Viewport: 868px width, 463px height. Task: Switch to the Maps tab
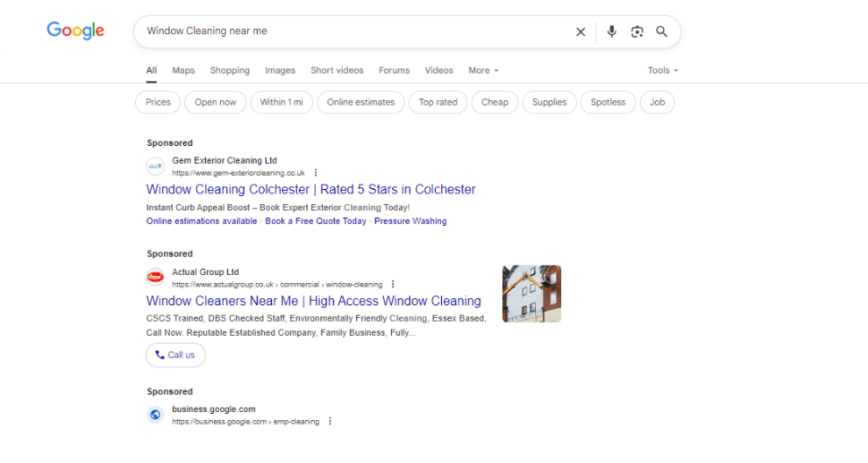pyautogui.click(x=183, y=71)
